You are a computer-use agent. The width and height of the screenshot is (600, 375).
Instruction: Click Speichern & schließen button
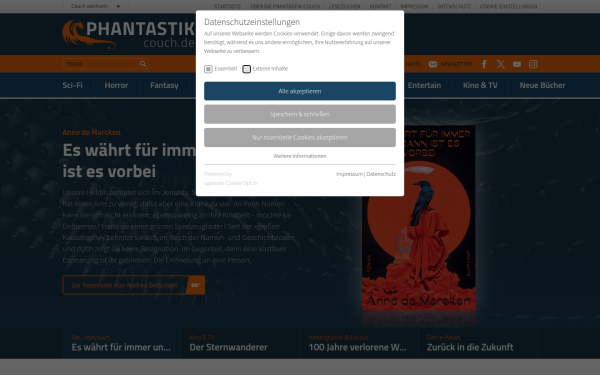pos(300,114)
